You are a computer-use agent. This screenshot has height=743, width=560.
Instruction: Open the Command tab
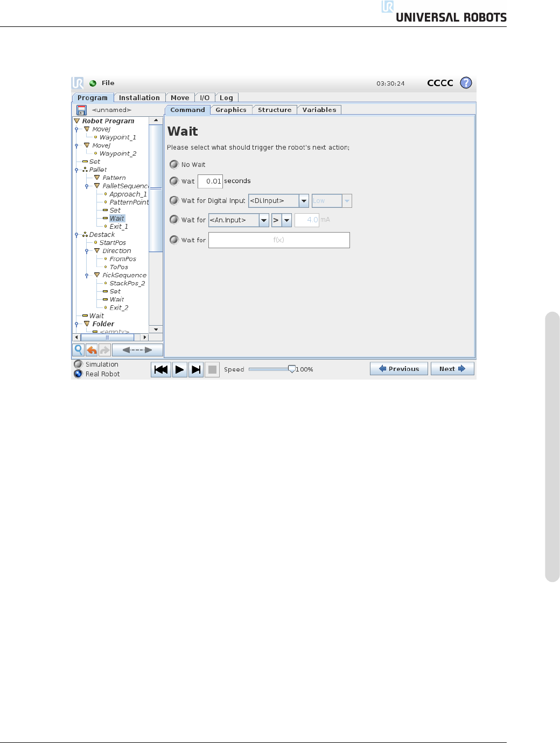tap(187, 110)
